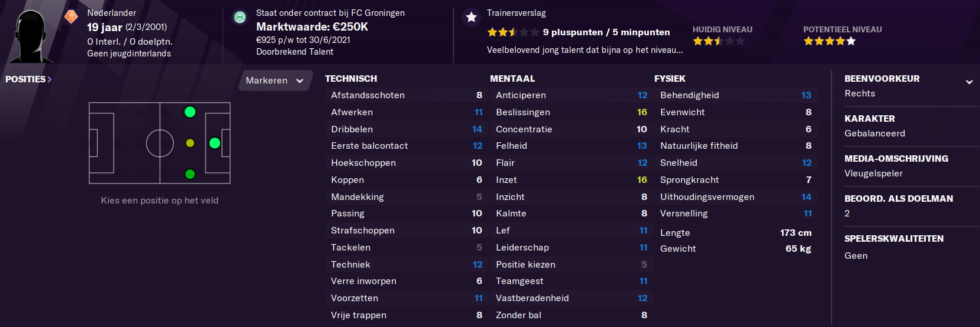Select the Uithoudingsvermogen attribute row
This screenshot has height=327, width=980.
click(x=736, y=197)
